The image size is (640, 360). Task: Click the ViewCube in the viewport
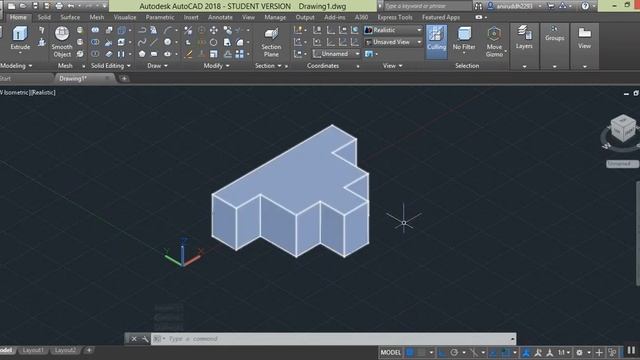pyautogui.click(x=623, y=129)
